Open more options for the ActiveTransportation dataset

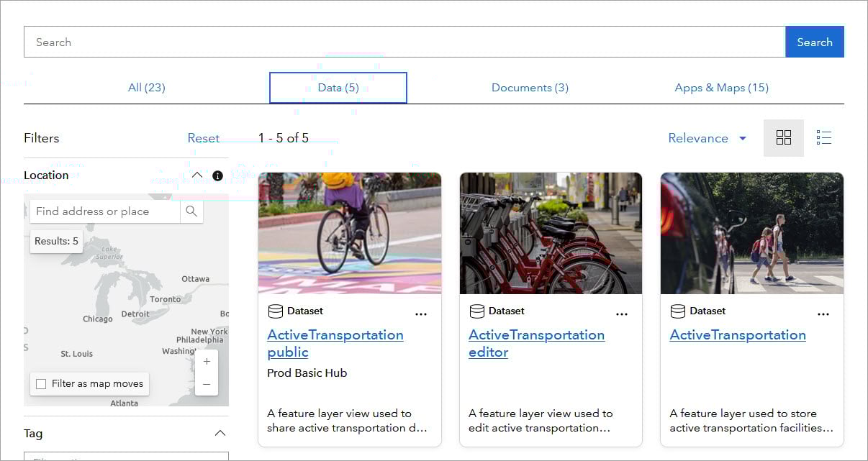coord(823,314)
